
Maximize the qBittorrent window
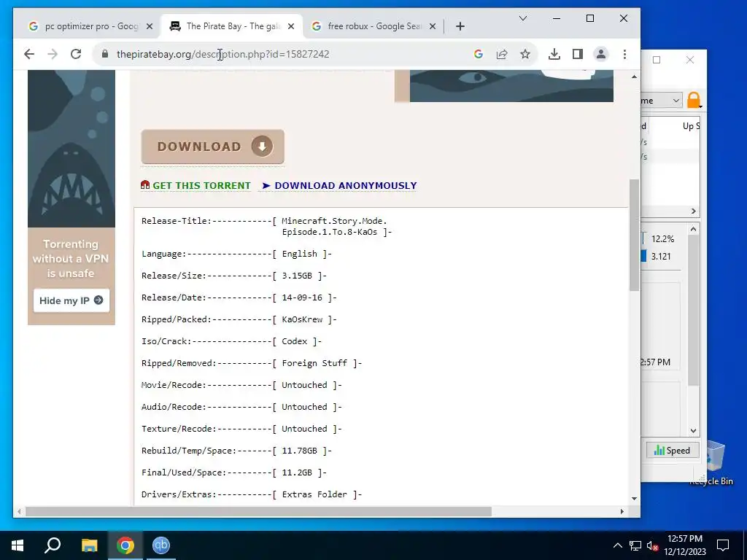click(x=657, y=60)
